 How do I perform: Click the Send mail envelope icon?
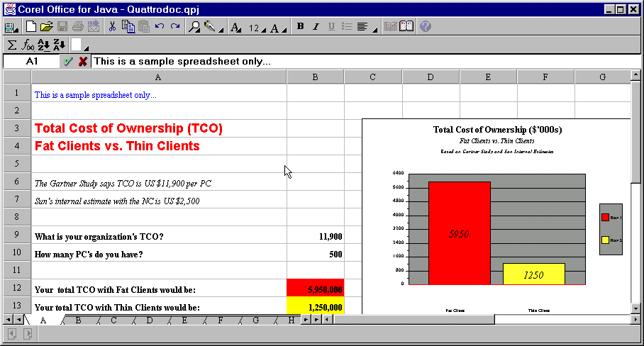(x=94, y=27)
